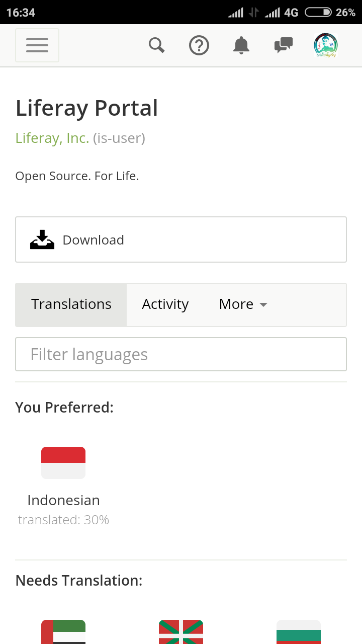Switch to the Translations tab
Image resolution: width=362 pixels, height=644 pixels.
click(x=71, y=304)
